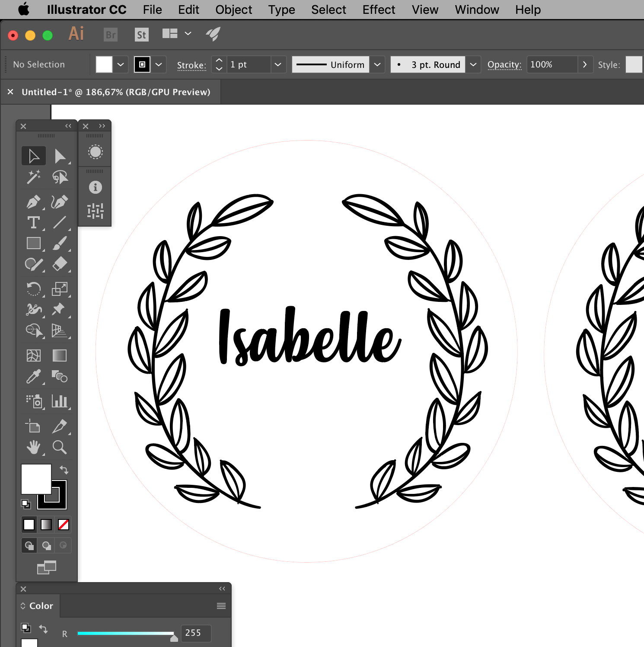Select the Symbol Sprayer tool
The image size is (644, 647).
pyautogui.click(x=34, y=401)
